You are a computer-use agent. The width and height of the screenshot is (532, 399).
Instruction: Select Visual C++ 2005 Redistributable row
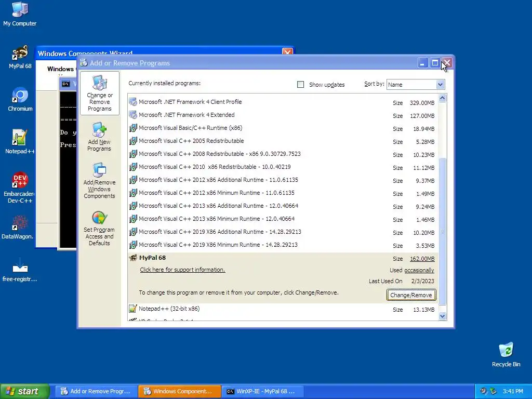pyautogui.click(x=283, y=141)
